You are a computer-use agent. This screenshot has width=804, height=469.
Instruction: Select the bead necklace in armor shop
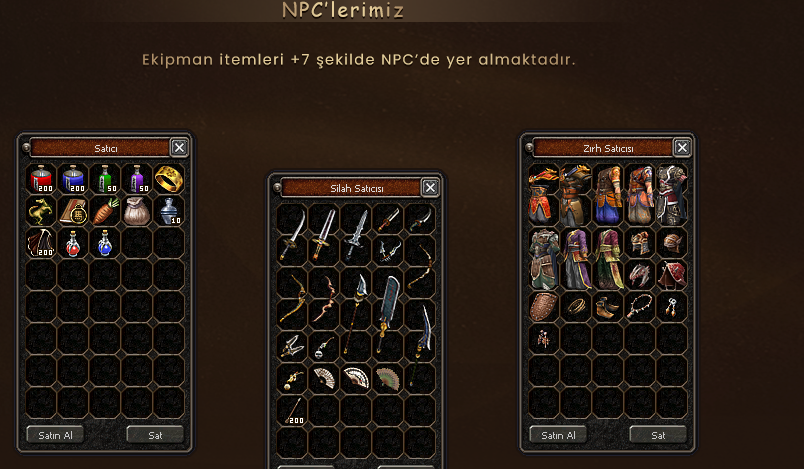click(639, 307)
